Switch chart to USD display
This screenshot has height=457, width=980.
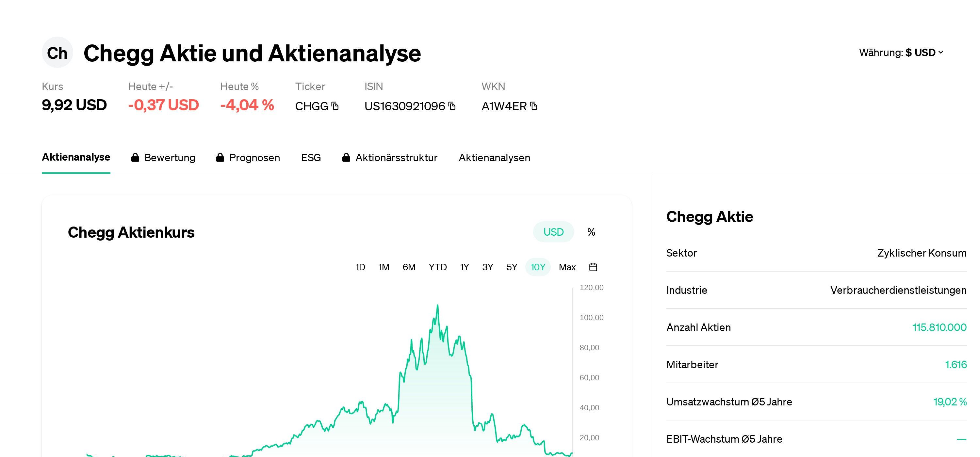pyautogui.click(x=553, y=232)
